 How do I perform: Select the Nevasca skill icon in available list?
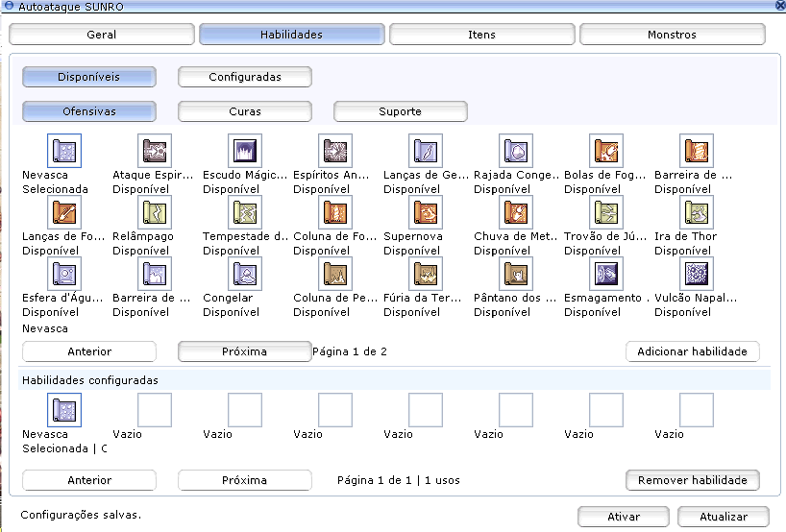64,151
